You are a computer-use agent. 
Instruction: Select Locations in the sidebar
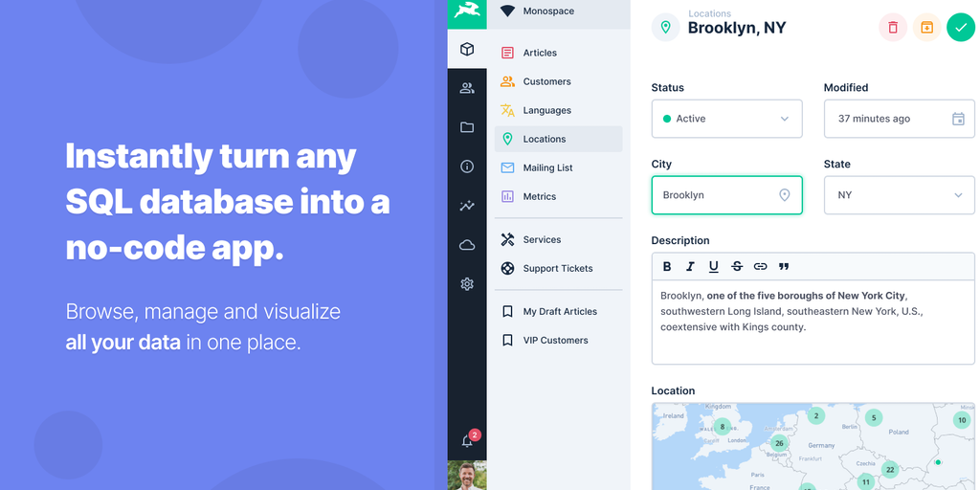click(x=558, y=139)
